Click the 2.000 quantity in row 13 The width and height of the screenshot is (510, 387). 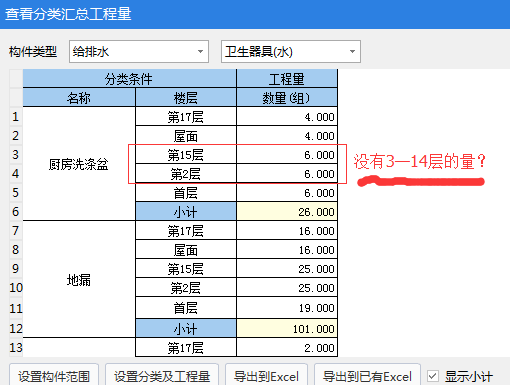coord(287,348)
